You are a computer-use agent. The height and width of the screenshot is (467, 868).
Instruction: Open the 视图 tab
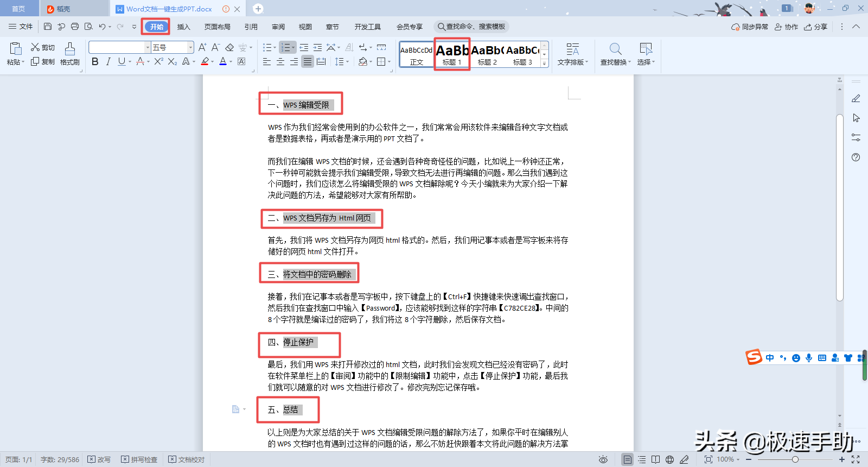click(x=305, y=27)
